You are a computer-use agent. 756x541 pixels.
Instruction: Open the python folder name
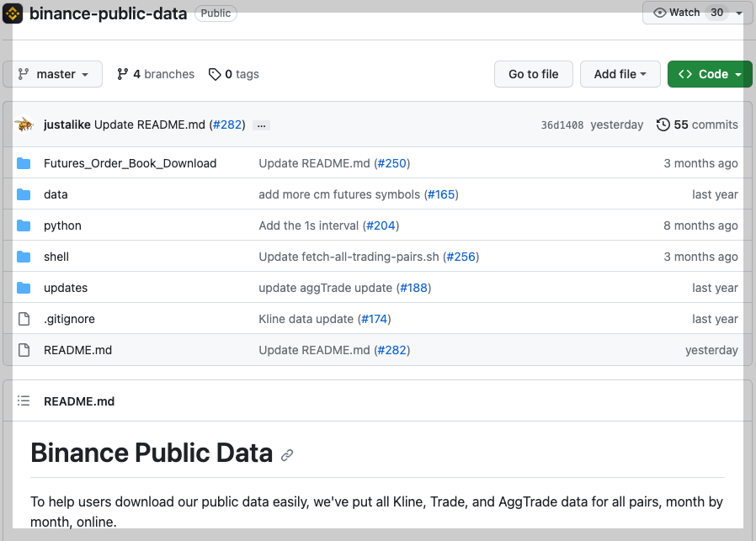point(62,225)
